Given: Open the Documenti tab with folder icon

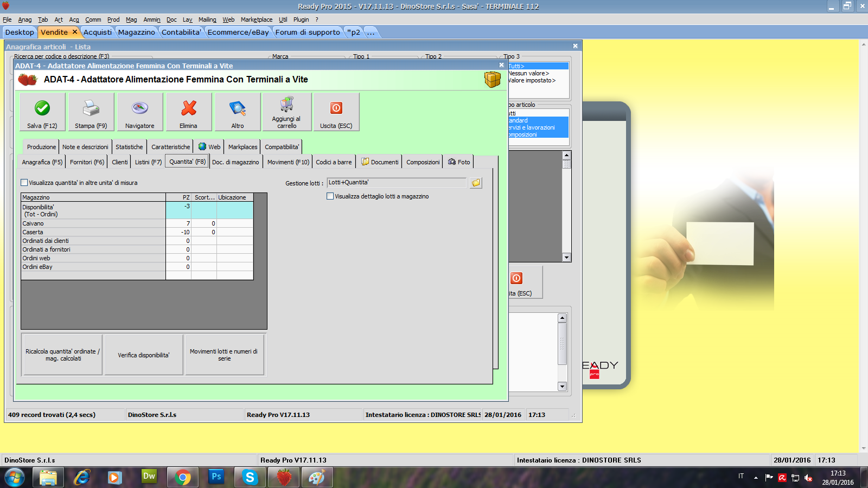Looking at the screenshot, I should pyautogui.click(x=380, y=162).
